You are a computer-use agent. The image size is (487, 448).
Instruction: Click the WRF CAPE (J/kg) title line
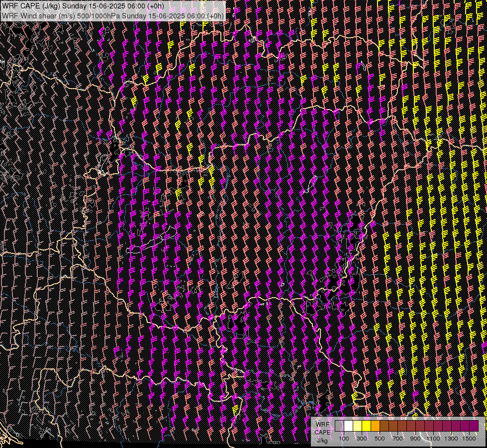[x=83, y=6]
